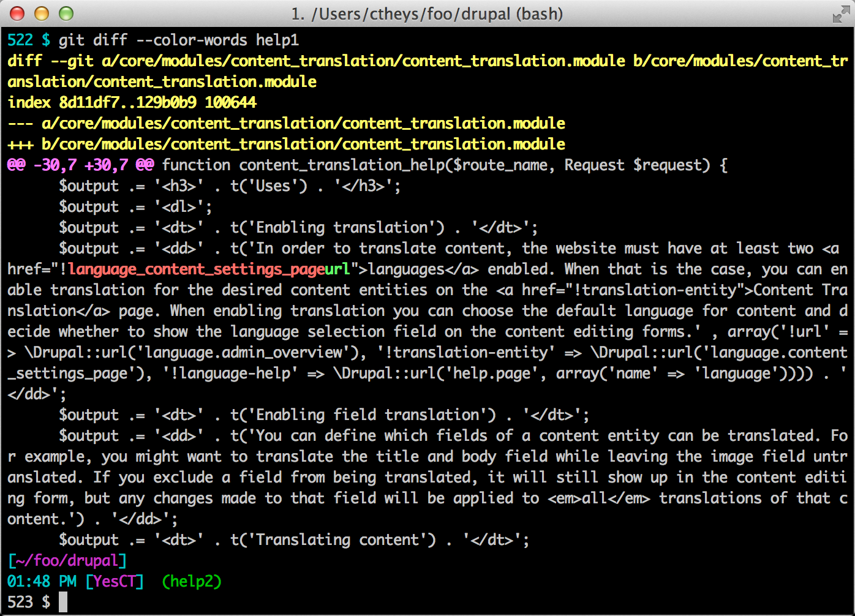The image size is (855, 616).
Task: Click the yellow minimize window button
Action: 42,13
